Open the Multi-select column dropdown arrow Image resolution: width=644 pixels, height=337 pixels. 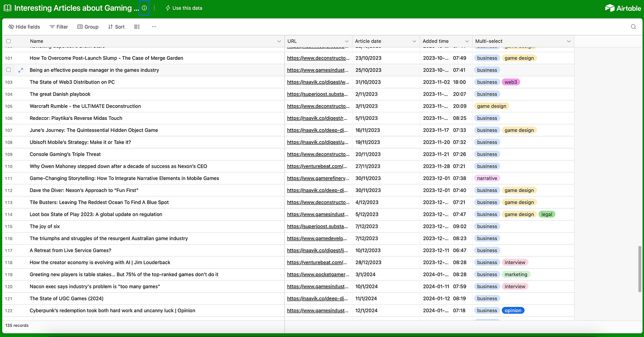click(x=568, y=41)
